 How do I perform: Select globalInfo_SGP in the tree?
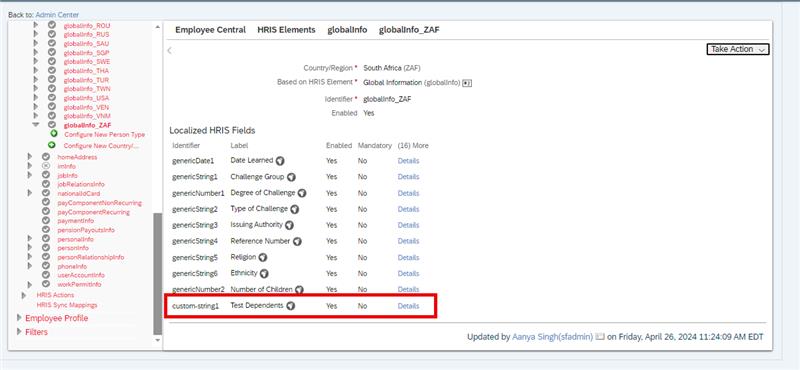(x=86, y=53)
